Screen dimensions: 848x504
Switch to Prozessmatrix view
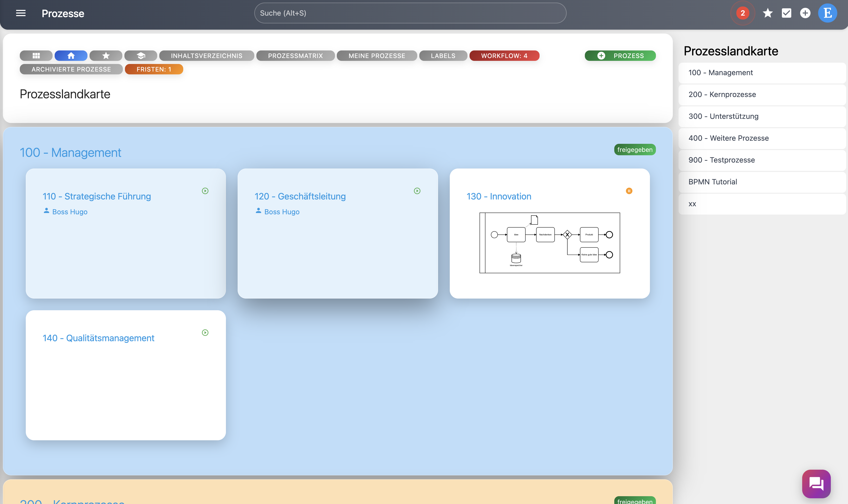coord(295,56)
